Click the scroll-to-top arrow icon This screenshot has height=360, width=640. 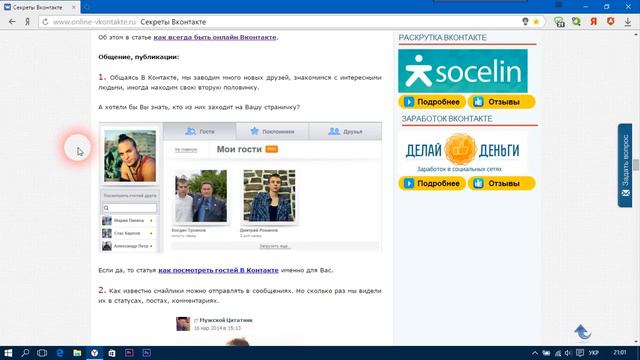pos(582,332)
